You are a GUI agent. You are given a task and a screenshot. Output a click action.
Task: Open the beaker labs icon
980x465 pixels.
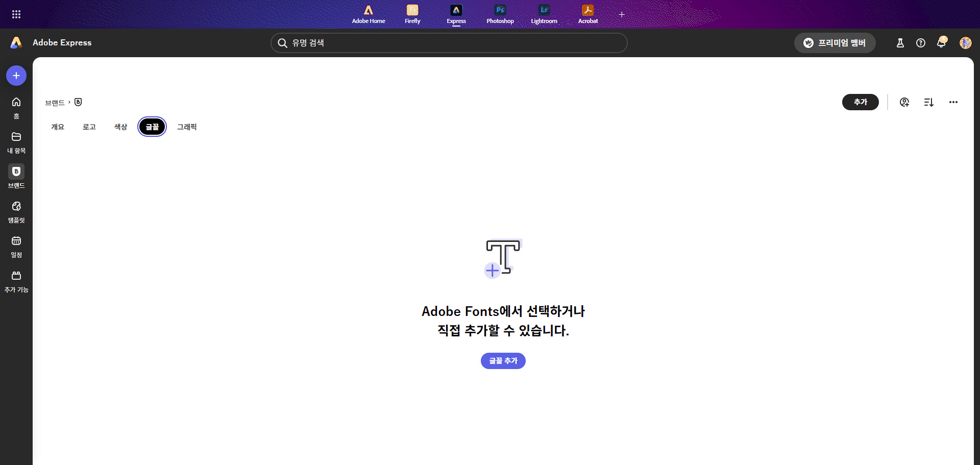(900, 43)
